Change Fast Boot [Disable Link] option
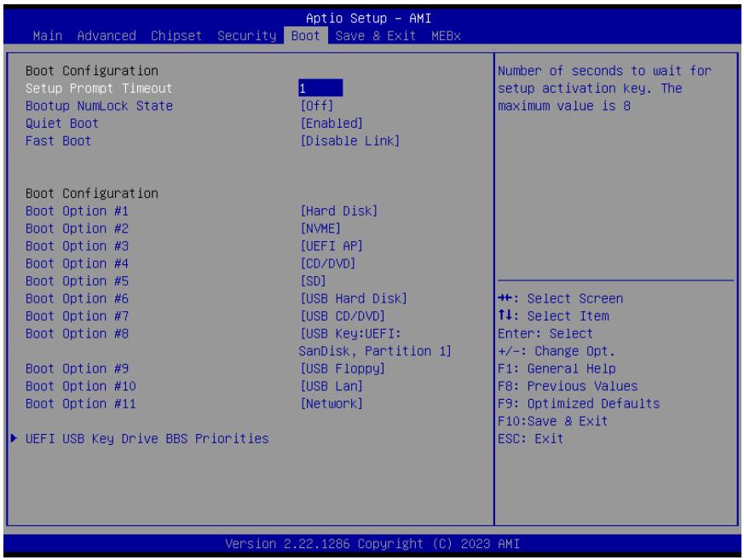Screen dimensions: 744x560 coord(350,141)
